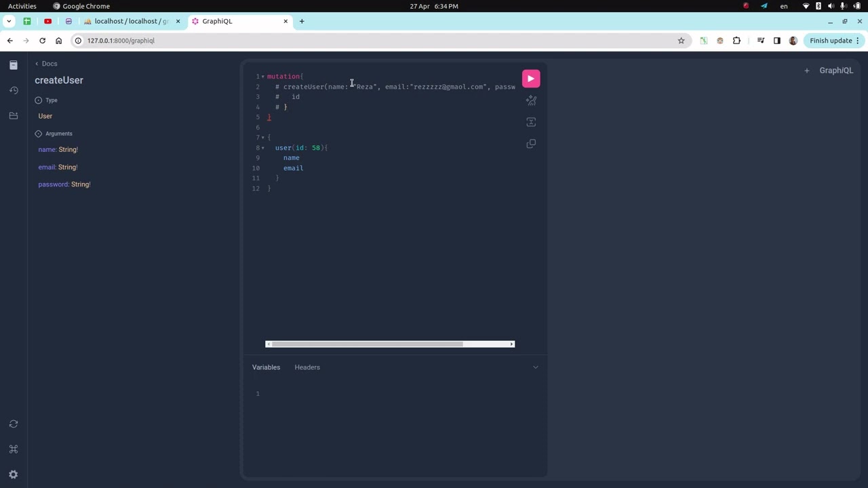Open the system status menu via volume icon
868x488 pixels.
831,6
